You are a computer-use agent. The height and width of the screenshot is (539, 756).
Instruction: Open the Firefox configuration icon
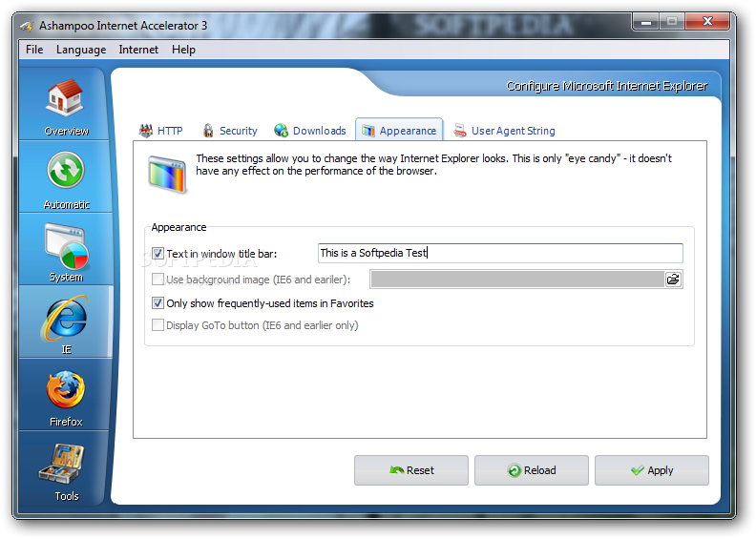pos(66,389)
